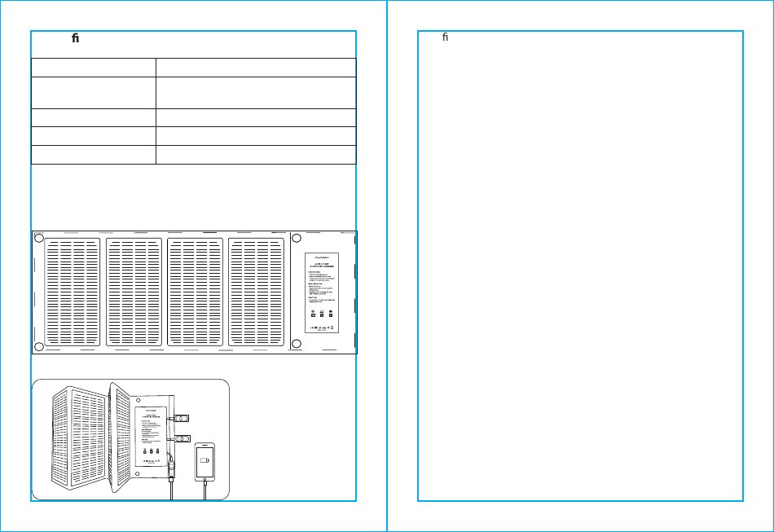The image size is (774, 532).
Task: Click the bold "fi" glyph above the table
Action: point(75,38)
